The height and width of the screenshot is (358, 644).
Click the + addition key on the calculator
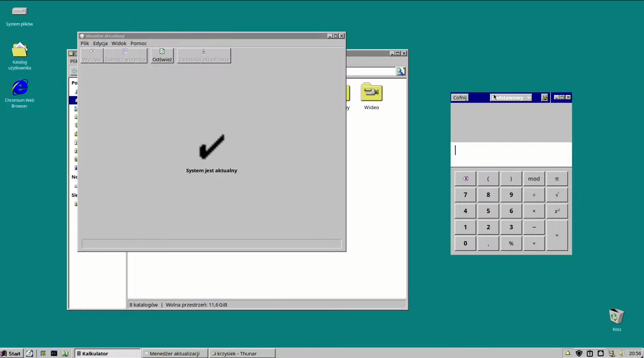534,243
